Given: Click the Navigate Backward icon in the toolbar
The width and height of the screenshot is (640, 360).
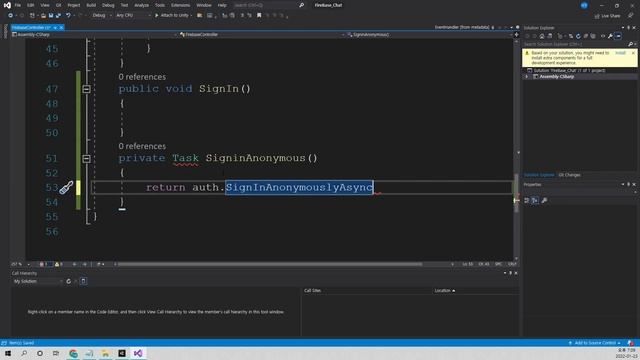Looking at the screenshot, I should [11, 16].
